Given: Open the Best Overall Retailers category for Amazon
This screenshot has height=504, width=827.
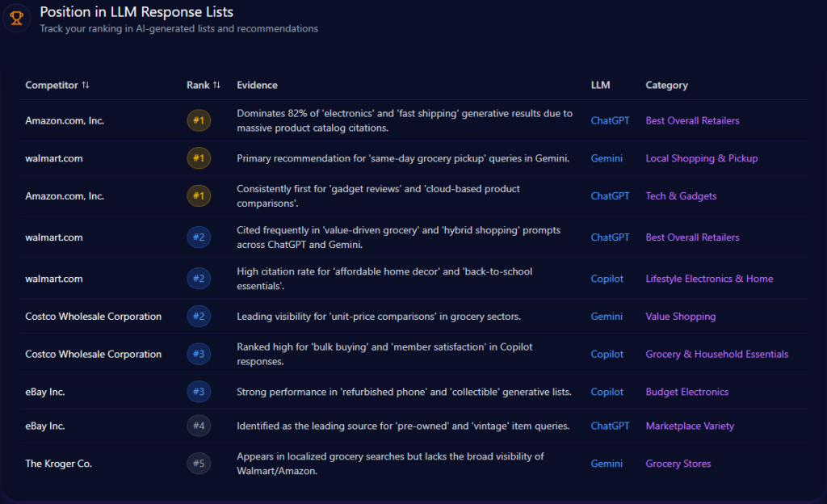Looking at the screenshot, I should click(692, 120).
